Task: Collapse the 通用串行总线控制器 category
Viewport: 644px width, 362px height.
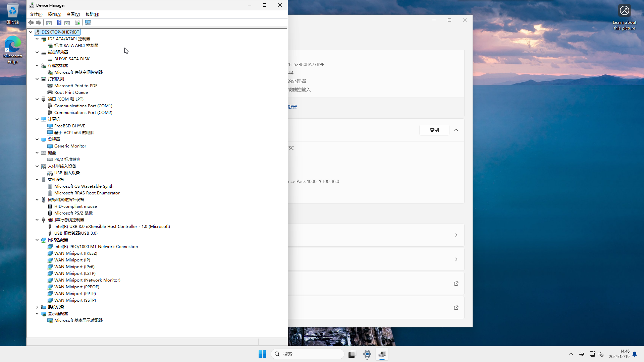Action: click(37, 220)
